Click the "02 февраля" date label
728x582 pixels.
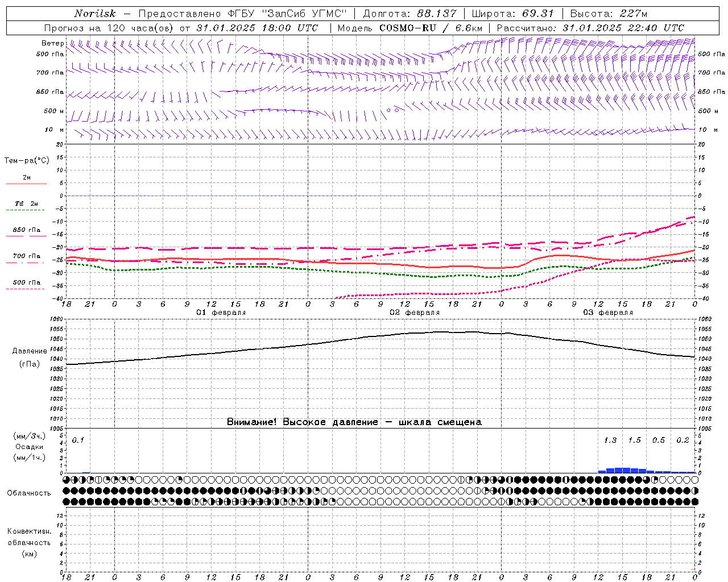415,313
